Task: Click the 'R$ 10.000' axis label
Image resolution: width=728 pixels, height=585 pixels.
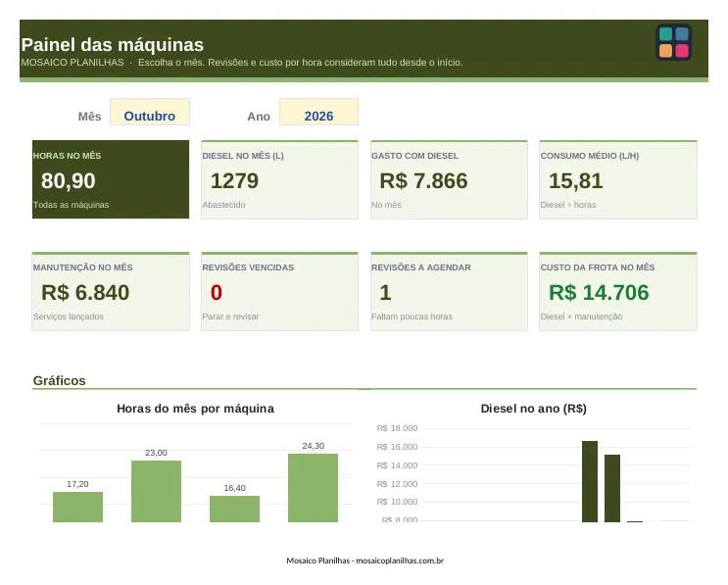Action: click(397, 502)
